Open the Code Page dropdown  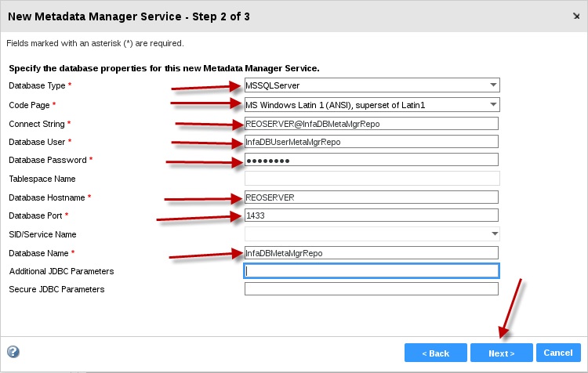click(x=372, y=104)
